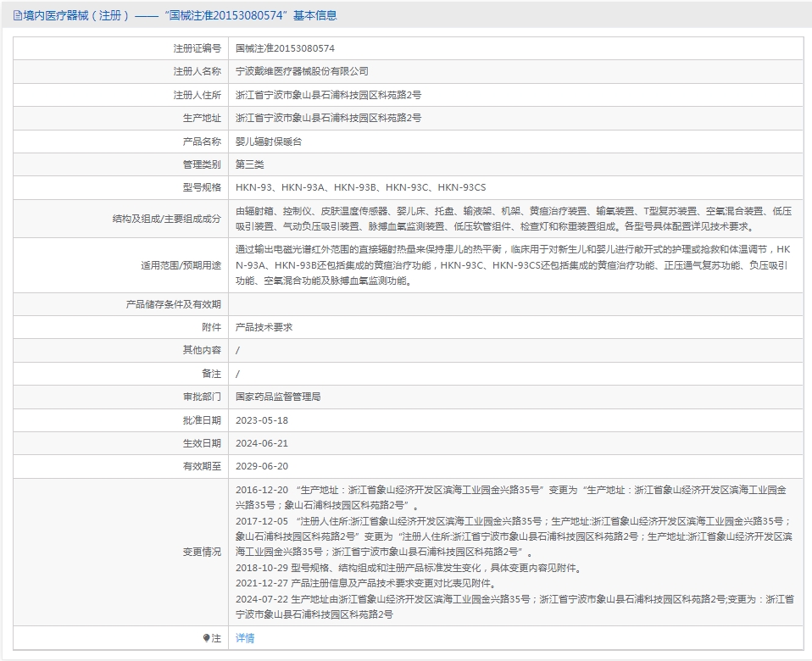Click the 生产地址 address value
812x661 pixels.
[x=328, y=118]
